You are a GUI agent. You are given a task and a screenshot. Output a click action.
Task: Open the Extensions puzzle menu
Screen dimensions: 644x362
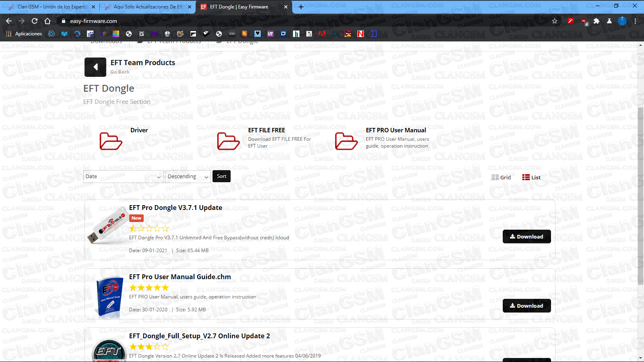click(597, 21)
